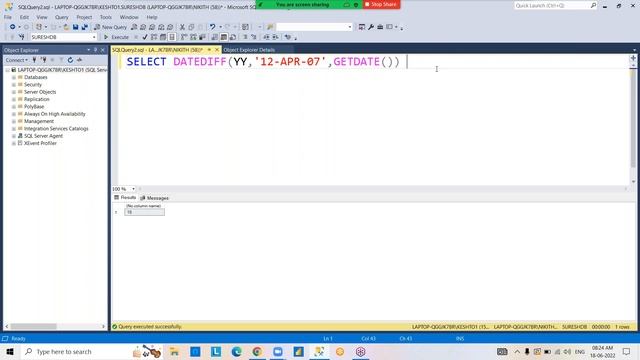Click the Save file icon
640x360 pixels.
(x=76, y=27)
